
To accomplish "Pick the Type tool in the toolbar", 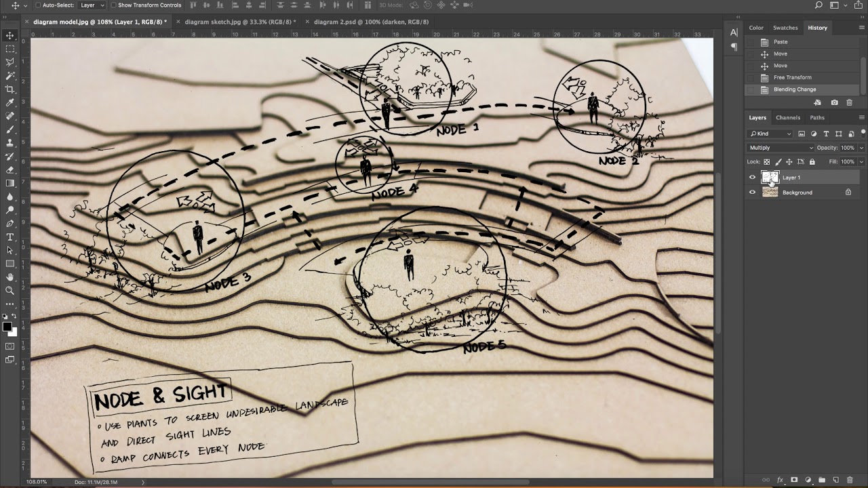I will coord(9,237).
